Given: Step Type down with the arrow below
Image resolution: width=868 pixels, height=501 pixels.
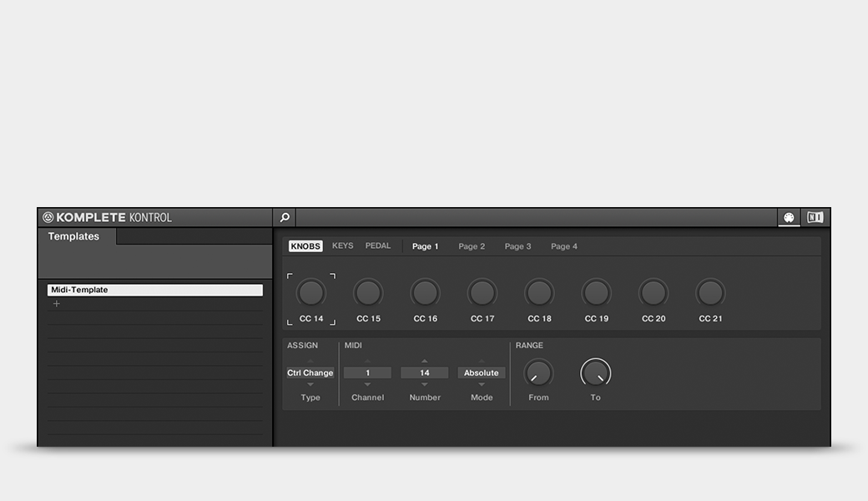Looking at the screenshot, I should tap(310, 384).
